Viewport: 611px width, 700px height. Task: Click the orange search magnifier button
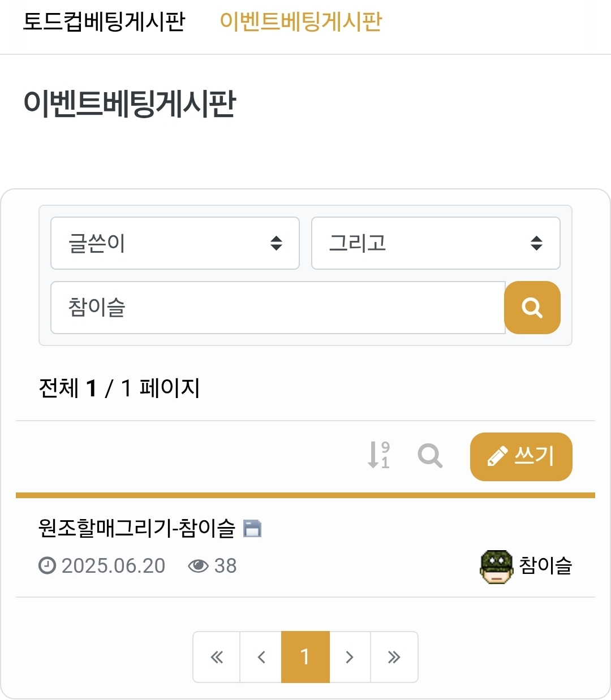532,308
